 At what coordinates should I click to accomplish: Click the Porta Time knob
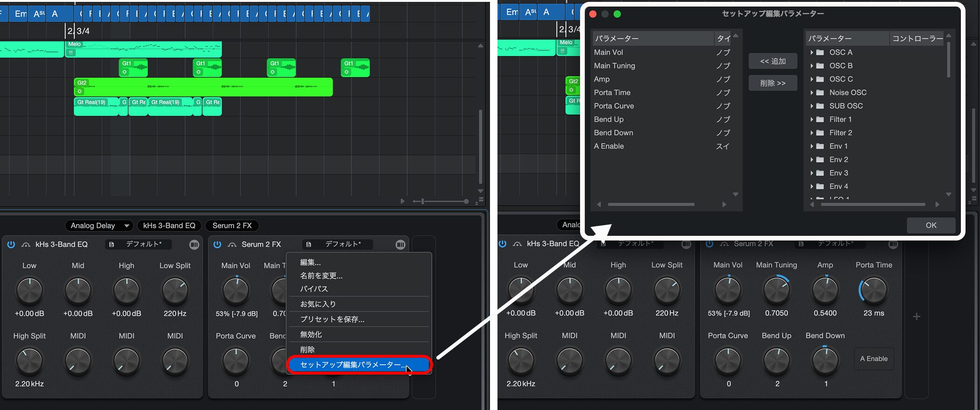pos(873,290)
